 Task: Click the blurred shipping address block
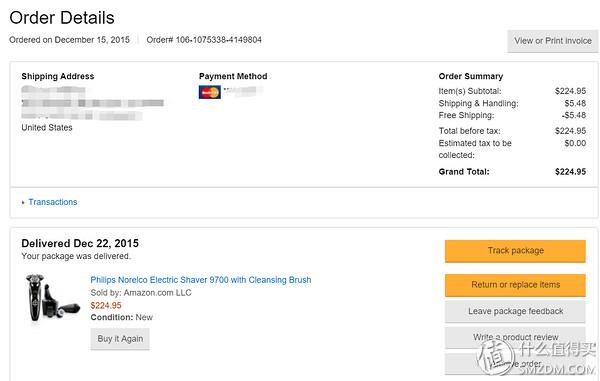[x=92, y=103]
